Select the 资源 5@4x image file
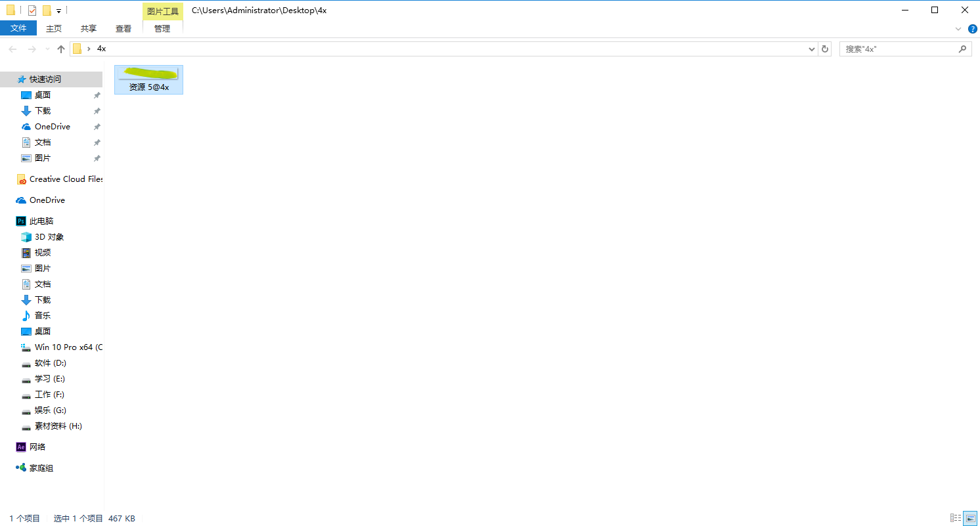Screen dimensions: 980x526 (148, 79)
